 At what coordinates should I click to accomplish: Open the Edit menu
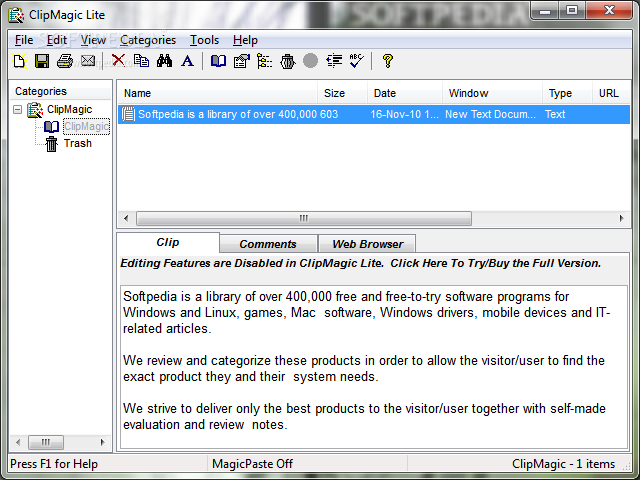point(56,40)
